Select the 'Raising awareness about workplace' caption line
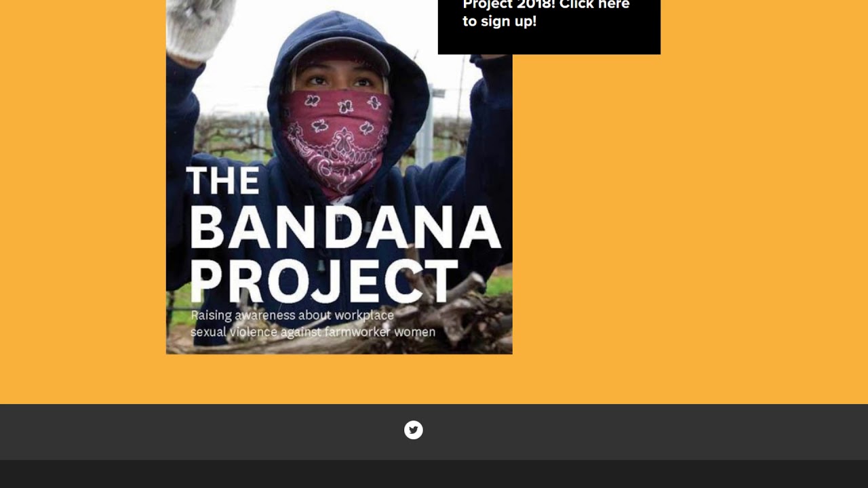868x488 pixels. (292, 315)
